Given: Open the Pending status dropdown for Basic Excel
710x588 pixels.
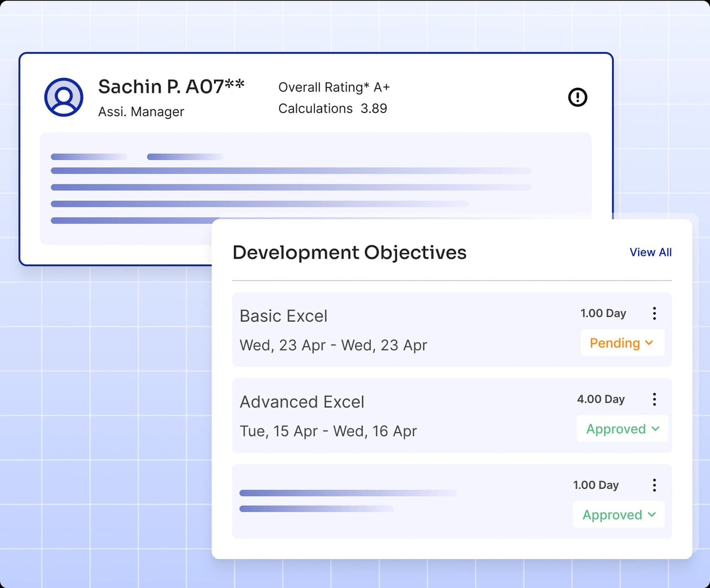Looking at the screenshot, I should 622,343.
